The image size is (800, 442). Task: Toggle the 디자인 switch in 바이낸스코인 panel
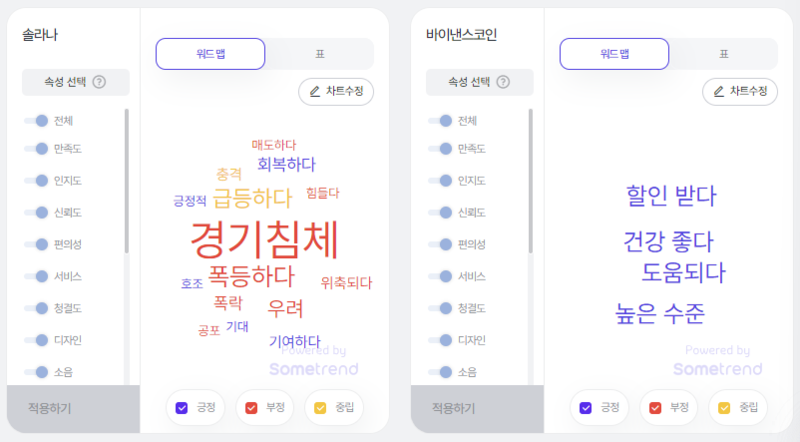coord(440,340)
